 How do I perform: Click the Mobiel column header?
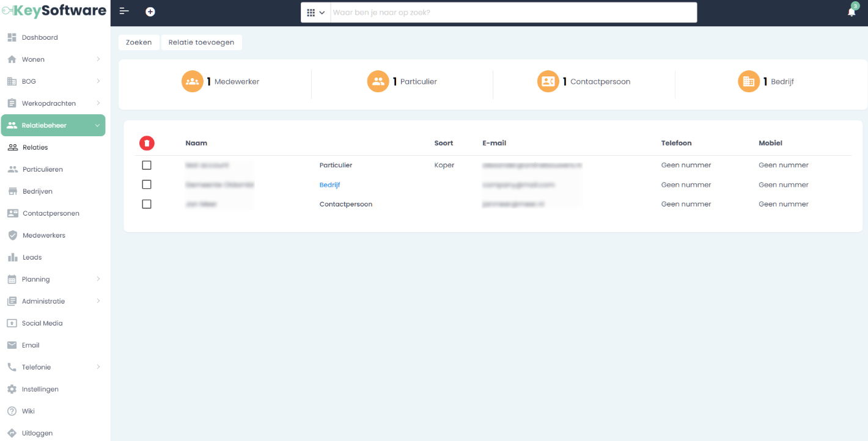(770, 143)
